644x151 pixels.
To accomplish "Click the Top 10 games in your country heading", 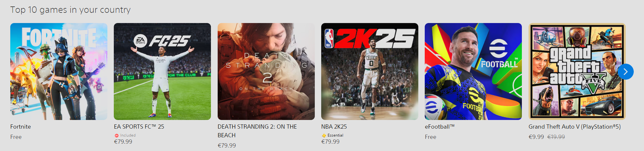I will [x=71, y=10].
